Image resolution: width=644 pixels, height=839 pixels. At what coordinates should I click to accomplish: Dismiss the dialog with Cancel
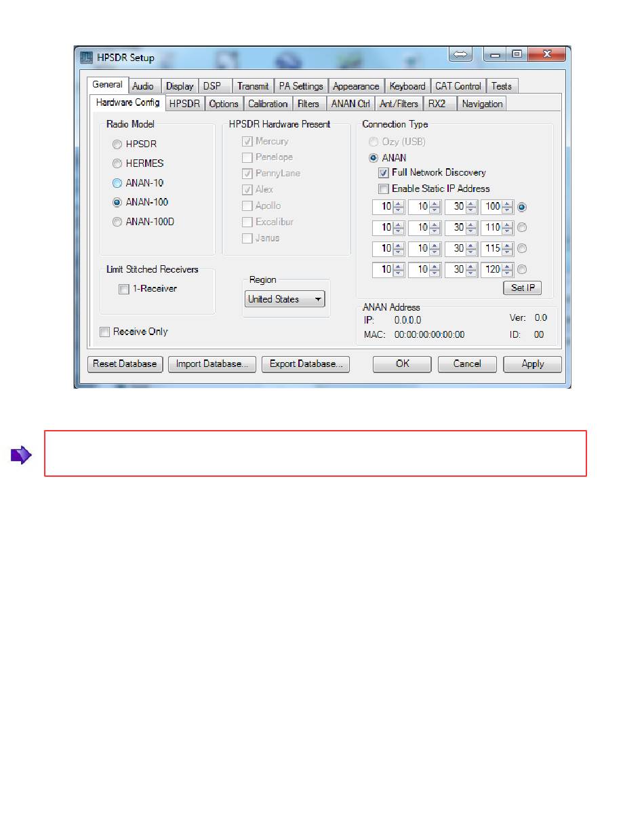tap(467, 364)
